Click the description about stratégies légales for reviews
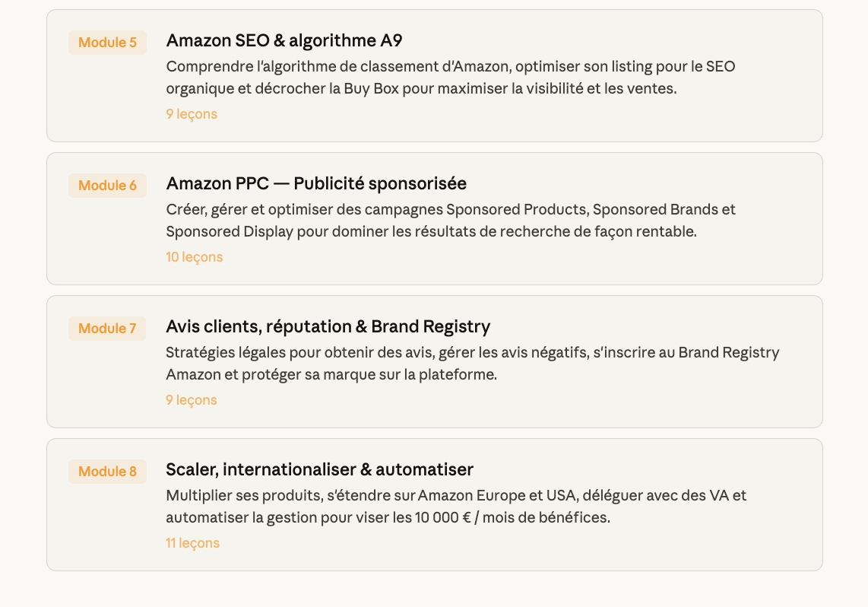Image resolution: width=868 pixels, height=607 pixels. [x=471, y=364]
